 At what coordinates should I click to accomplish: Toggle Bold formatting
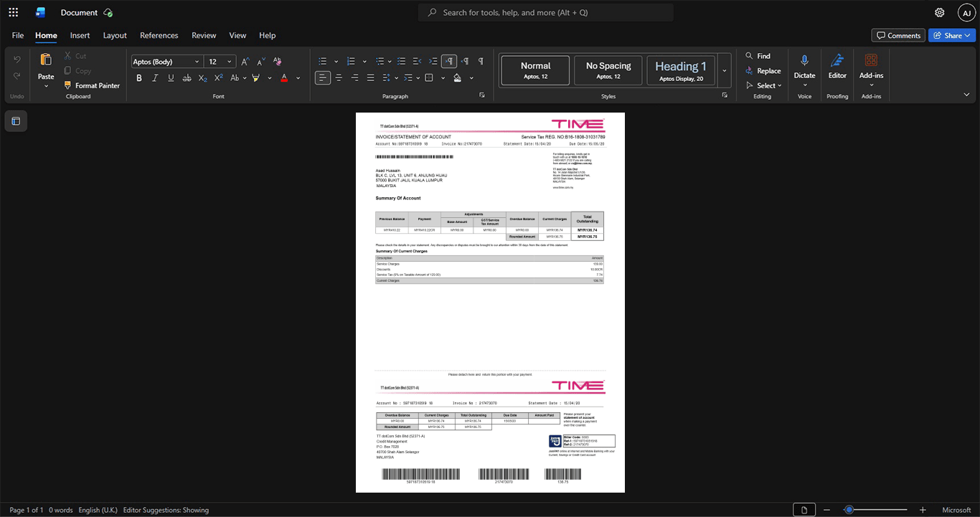pos(139,78)
